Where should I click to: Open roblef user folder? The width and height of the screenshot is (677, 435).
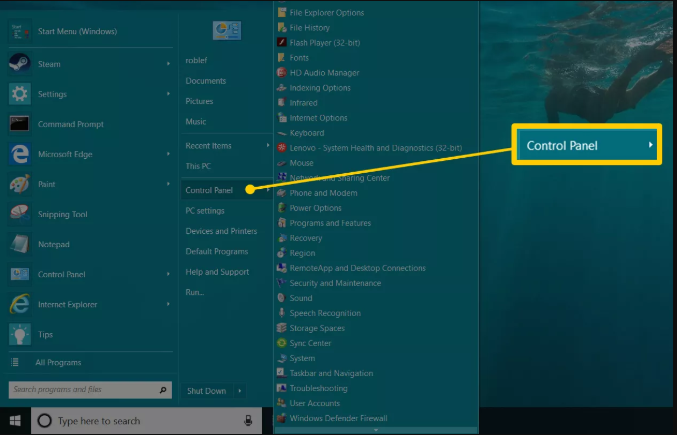point(196,60)
